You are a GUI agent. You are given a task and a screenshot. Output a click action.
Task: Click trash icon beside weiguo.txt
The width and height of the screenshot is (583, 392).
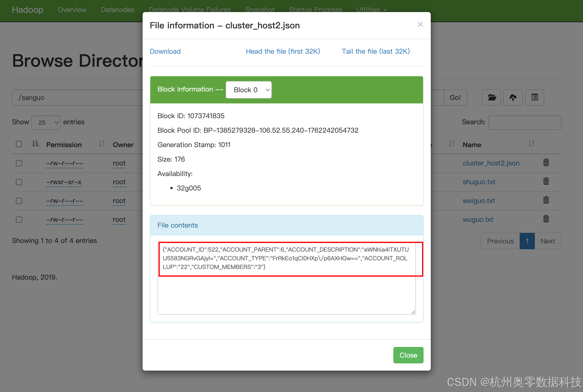[546, 200]
